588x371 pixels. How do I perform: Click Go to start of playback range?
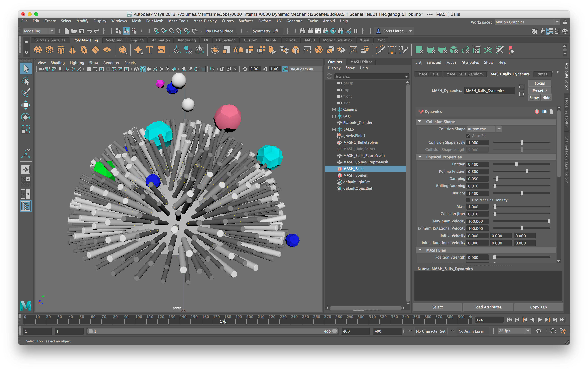click(x=509, y=320)
